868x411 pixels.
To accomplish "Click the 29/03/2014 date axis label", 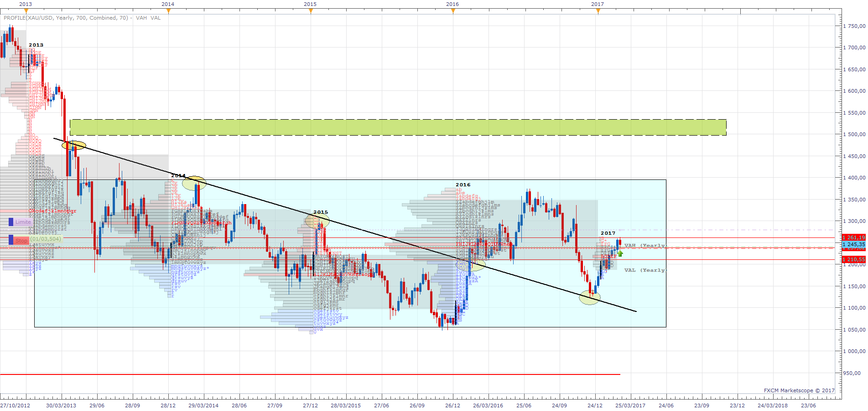I will coord(203,406).
